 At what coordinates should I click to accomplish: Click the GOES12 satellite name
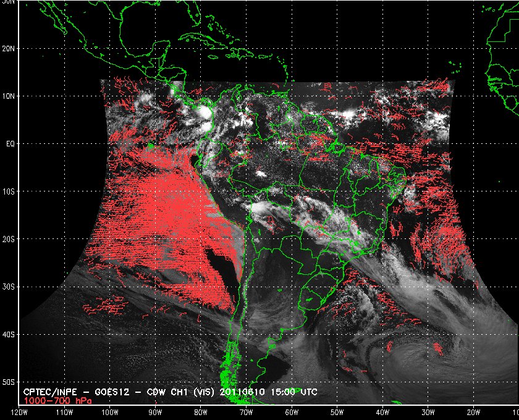point(112,393)
